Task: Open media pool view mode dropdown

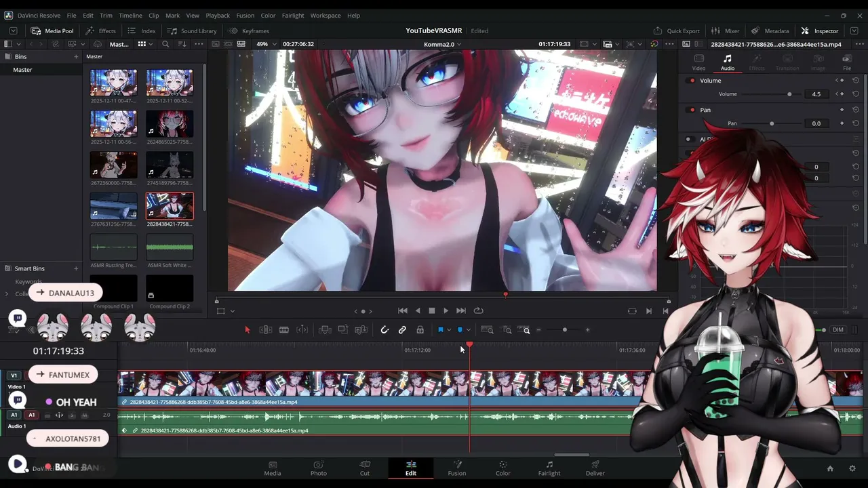Action: pyautogui.click(x=145, y=44)
